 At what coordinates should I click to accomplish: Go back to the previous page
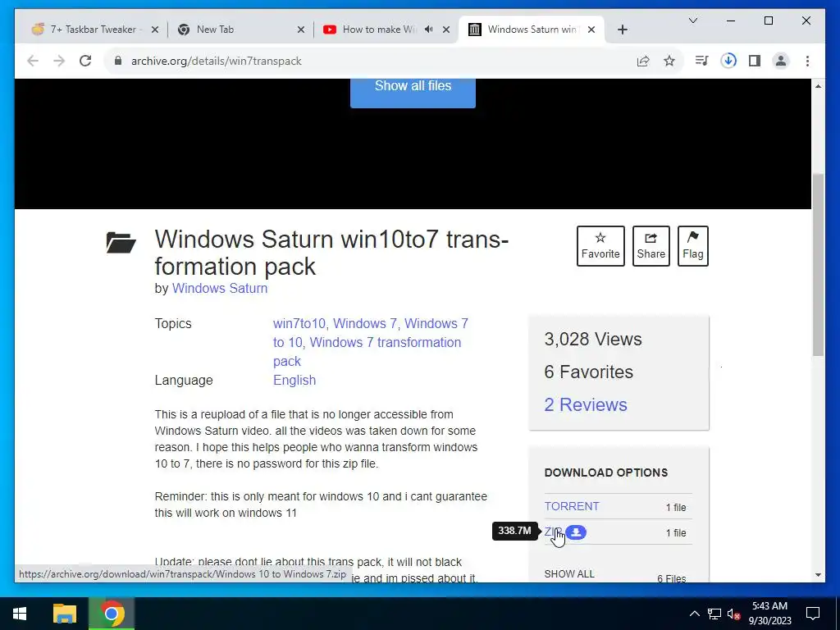coord(33,61)
